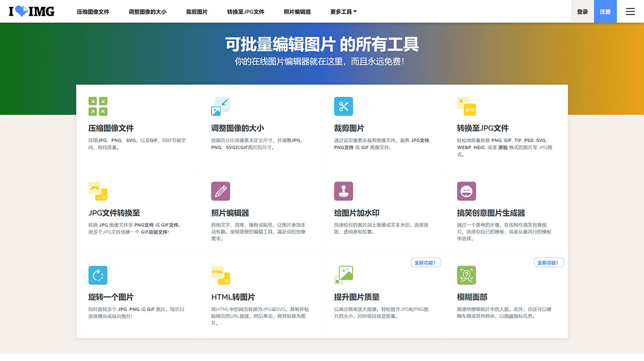Select the HTML转图片 tool icon
The height and width of the screenshot is (361, 644).
(220, 275)
